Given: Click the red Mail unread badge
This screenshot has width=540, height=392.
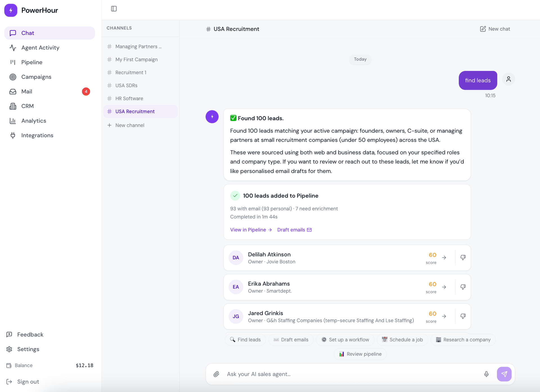Looking at the screenshot, I should [86, 91].
